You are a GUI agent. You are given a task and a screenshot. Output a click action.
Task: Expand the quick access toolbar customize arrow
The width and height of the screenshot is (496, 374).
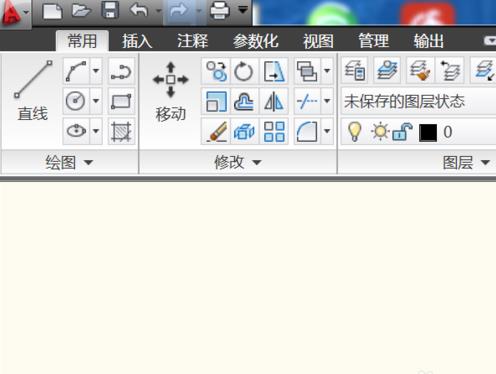tap(243, 10)
